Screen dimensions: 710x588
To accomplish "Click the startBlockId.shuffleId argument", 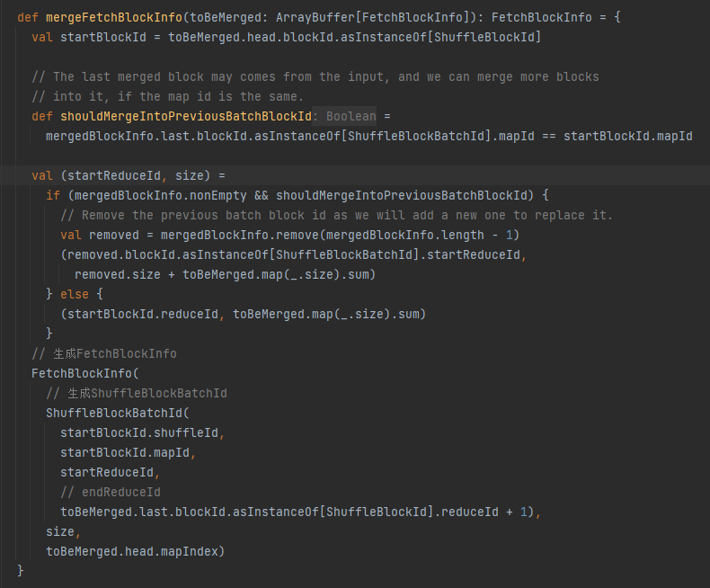I will click(140, 432).
